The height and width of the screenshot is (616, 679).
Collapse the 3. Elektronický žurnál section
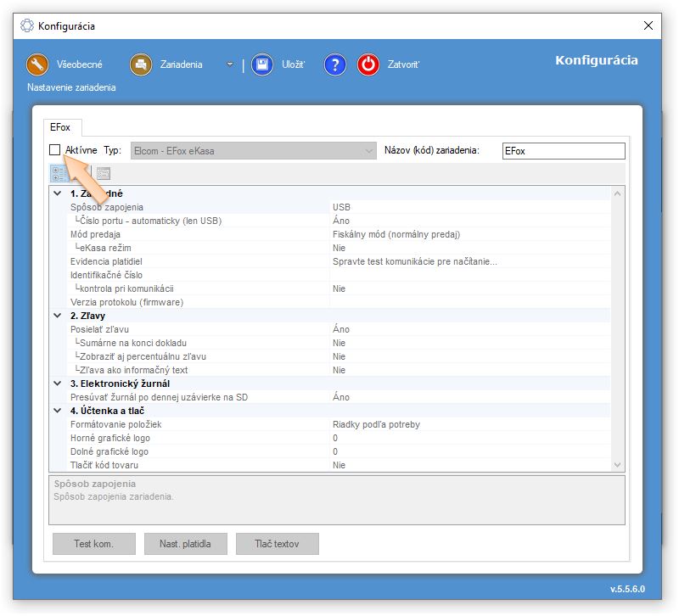57,384
